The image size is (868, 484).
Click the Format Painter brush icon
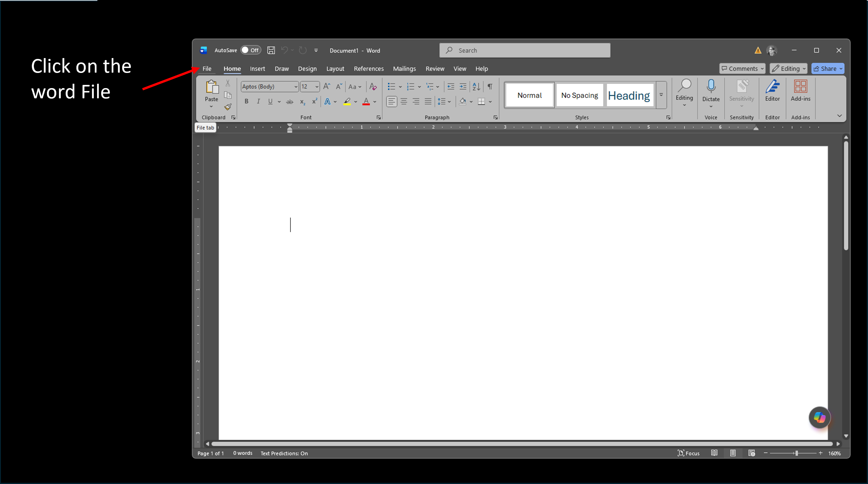pyautogui.click(x=228, y=107)
